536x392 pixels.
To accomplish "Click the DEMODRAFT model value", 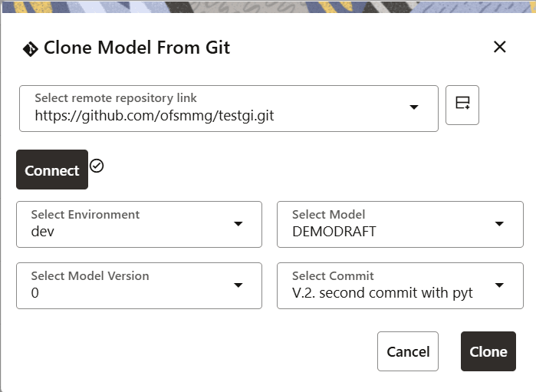I will (x=334, y=231).
